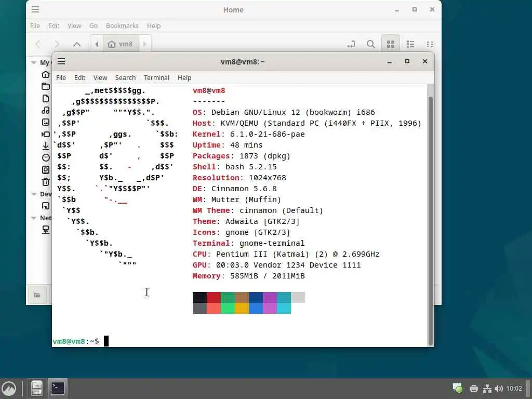The image size is (532, 399).
Task: Open the volume speaker tray icon
Action: (x=499, y=389)
